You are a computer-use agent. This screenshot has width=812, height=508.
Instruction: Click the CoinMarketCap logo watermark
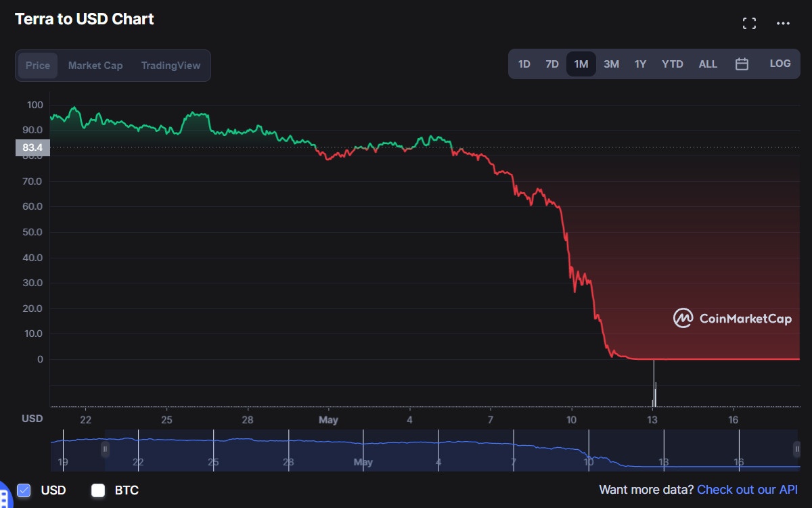732,318
